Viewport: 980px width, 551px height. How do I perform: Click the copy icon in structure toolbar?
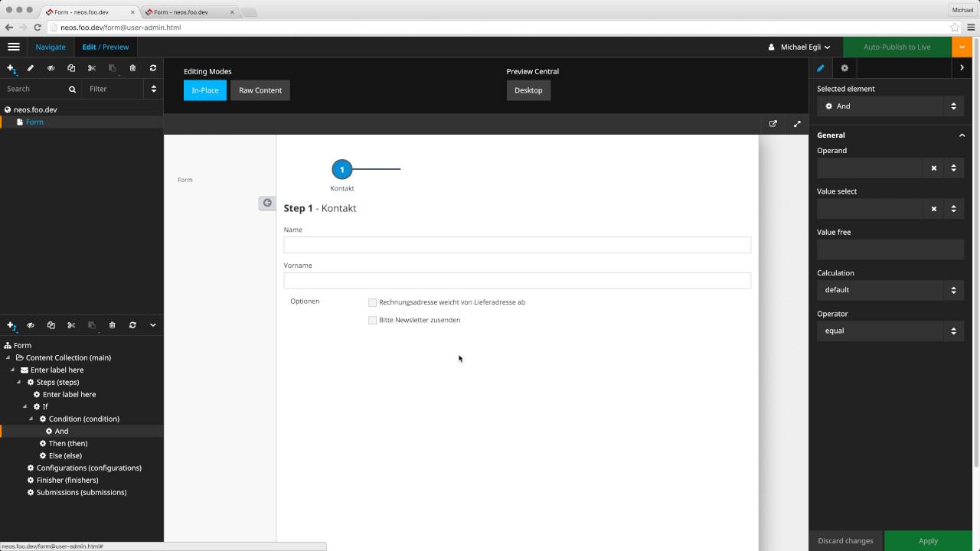51,325
